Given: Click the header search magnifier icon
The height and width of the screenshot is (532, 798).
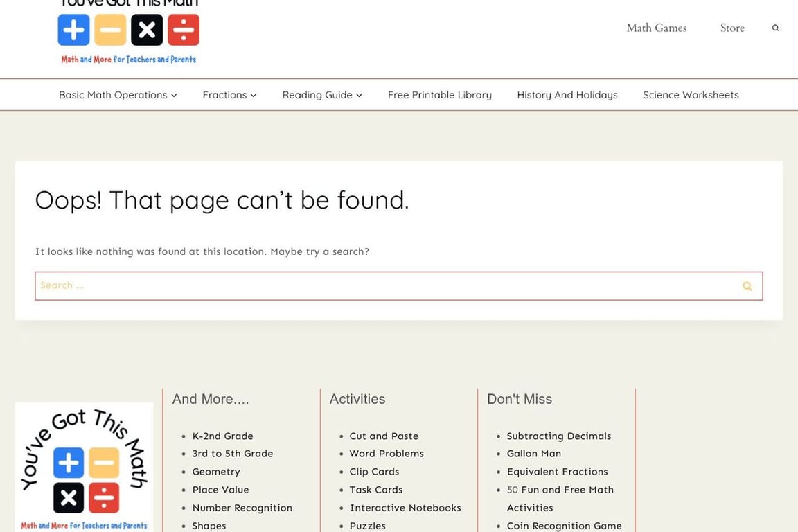Looking at the screenshot, I should click(x=775, y=28).
